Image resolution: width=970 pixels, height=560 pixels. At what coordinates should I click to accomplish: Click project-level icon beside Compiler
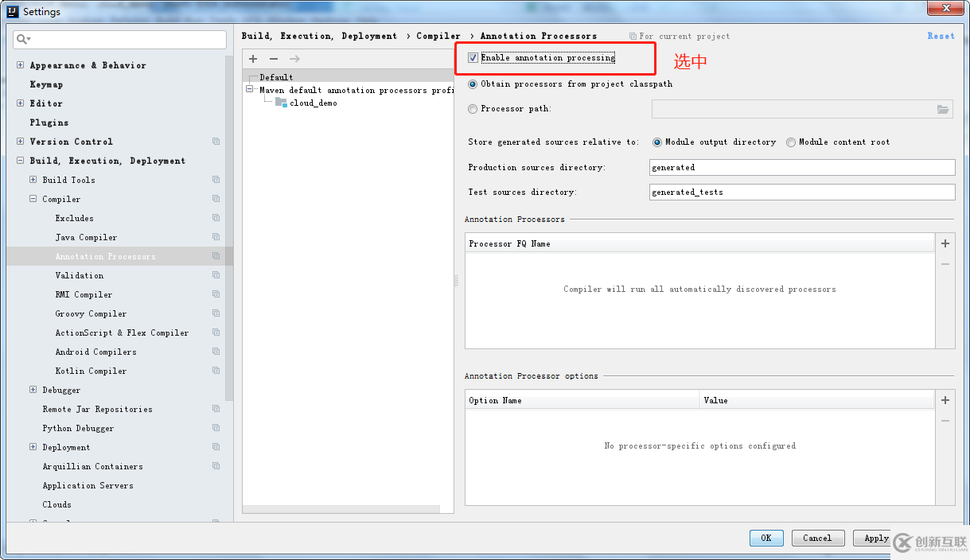pyautogui.click(x=216, y=199)
